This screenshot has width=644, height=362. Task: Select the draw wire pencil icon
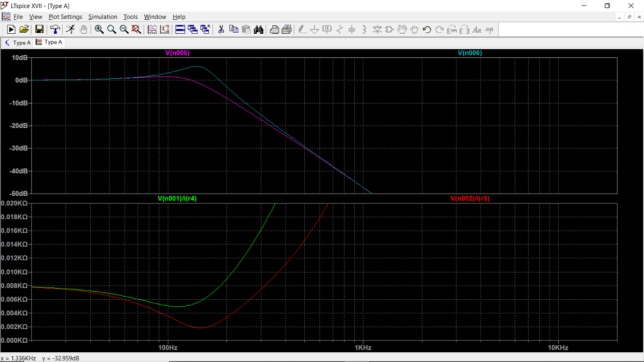coord(302,29)
